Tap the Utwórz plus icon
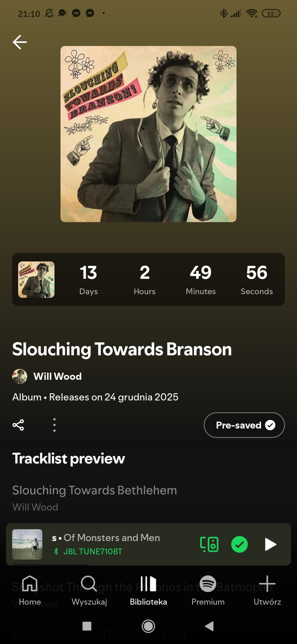Image resolution: width=297 pixels, height=644 pixels. pos(267,590)
